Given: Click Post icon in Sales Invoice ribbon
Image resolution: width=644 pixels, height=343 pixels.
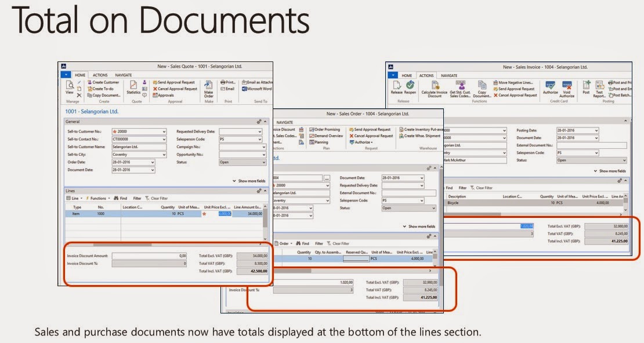Looking at the screenshot, I should pos(586,87).
